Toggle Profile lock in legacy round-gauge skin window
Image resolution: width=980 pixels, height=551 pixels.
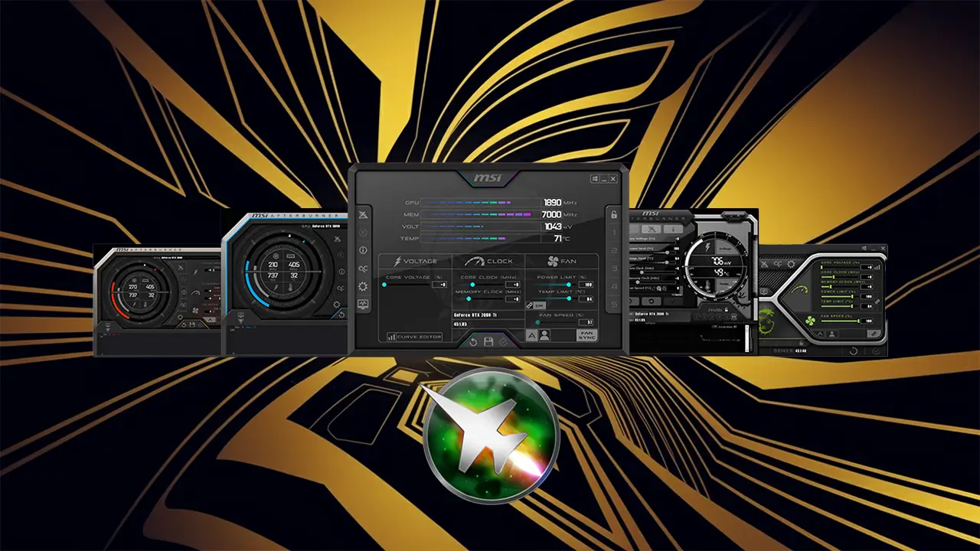[726, 310]
